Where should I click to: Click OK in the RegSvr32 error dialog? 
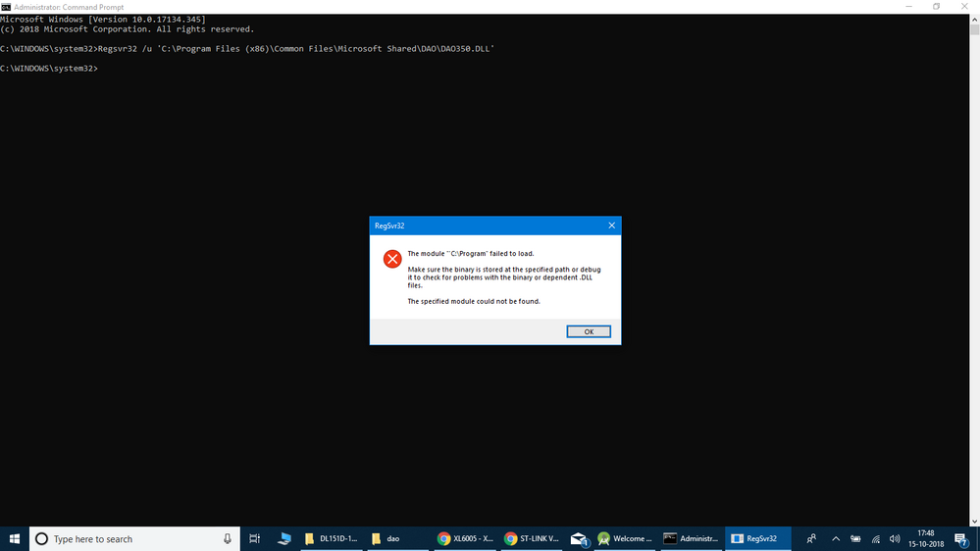coord(589,331)
